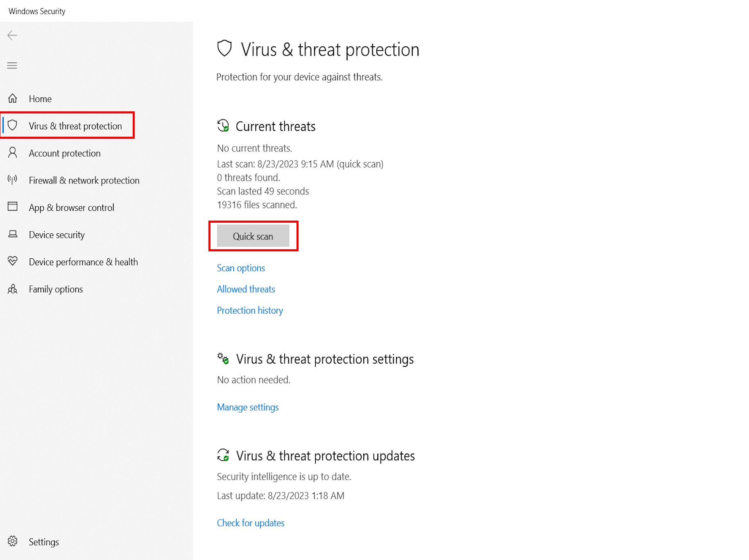The width and height of the screenshot is (749, 560).
Task: Click the Firewall & network antenna icon
Action: point(13,180)
